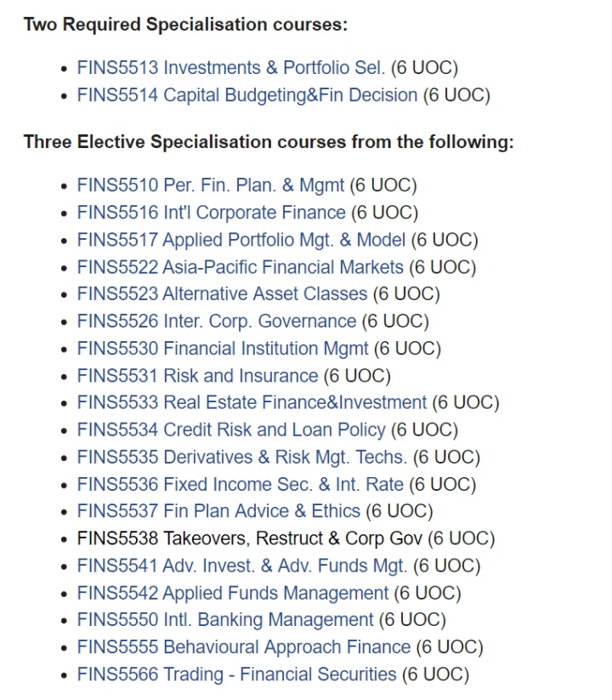Open FINS5522 Asia-Pacific Financial Markets link

[x=240, y=267]
